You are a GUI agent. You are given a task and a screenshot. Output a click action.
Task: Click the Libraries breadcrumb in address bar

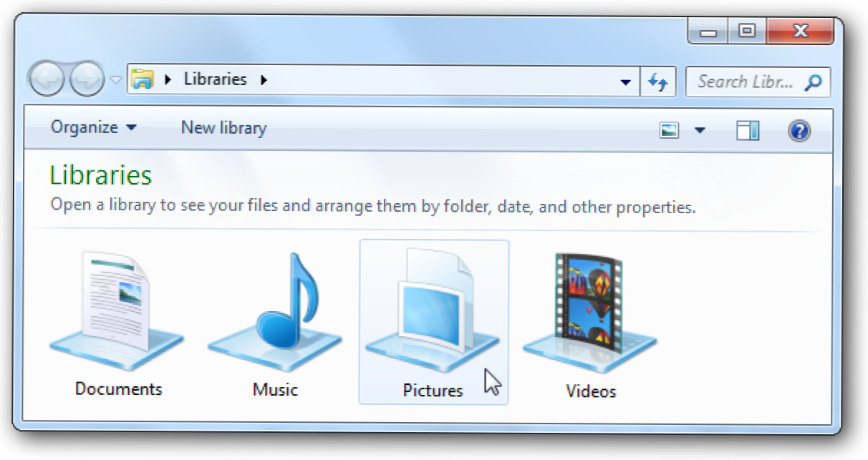[x=215, y=79]
